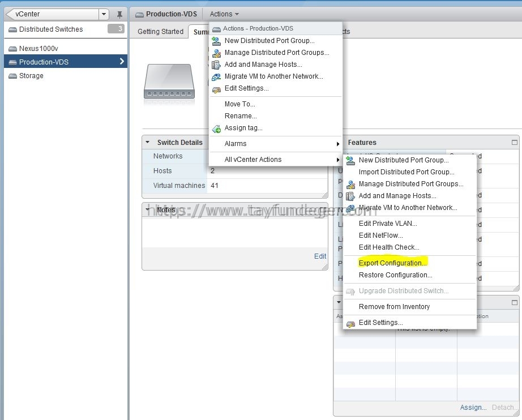This screenshot has height=420, width=522.
Task: Switch to the Getting Started tab
Action: (x=160, y=32)
